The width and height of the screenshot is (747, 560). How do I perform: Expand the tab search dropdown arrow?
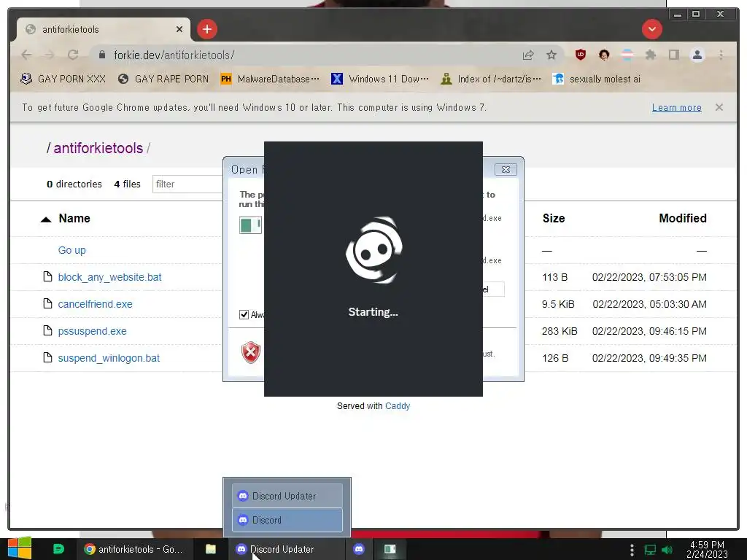tap(651, 29)
